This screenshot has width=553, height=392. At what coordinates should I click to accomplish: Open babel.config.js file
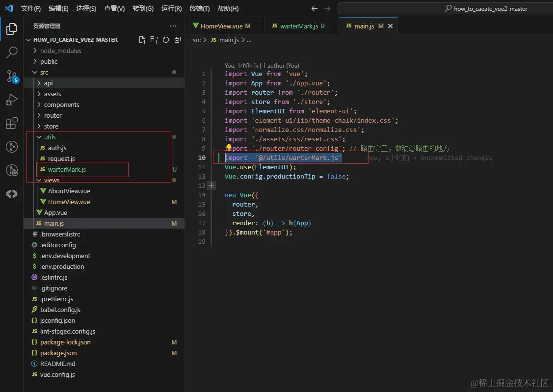(104, 310)
